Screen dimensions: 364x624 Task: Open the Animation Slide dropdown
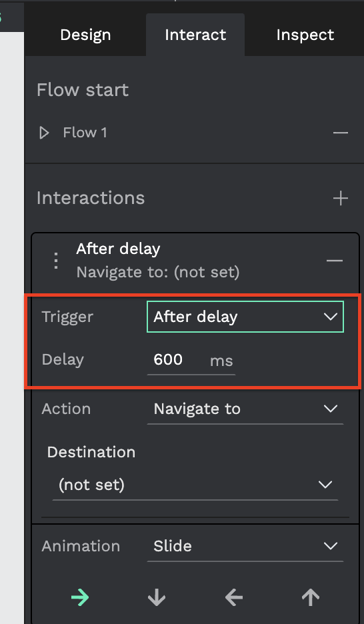[245, 546]
